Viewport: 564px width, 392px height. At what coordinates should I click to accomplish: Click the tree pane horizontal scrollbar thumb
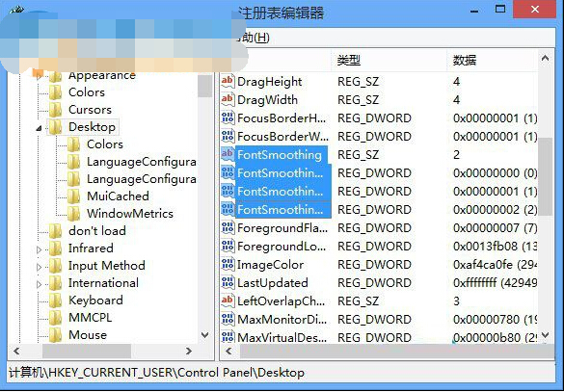pos(87,351)
